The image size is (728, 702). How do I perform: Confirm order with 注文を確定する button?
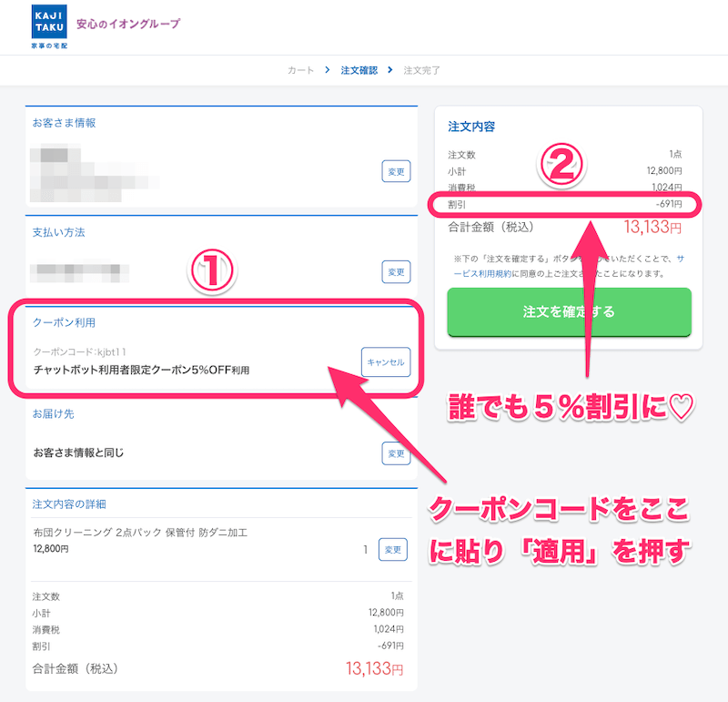[x=570, y=311]
